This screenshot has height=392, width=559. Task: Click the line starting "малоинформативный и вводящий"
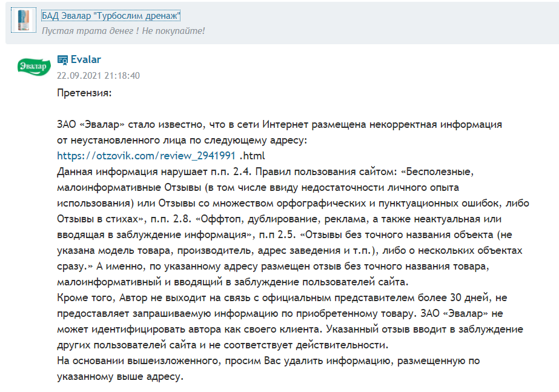233,282
